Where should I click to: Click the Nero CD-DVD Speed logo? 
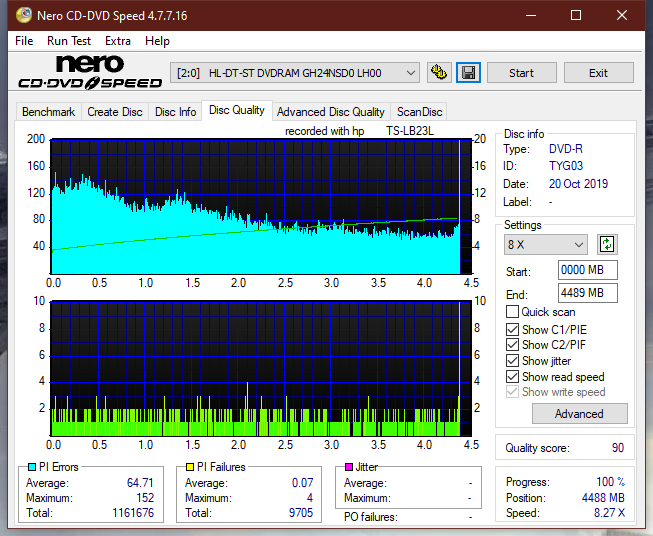coord(90,72)
